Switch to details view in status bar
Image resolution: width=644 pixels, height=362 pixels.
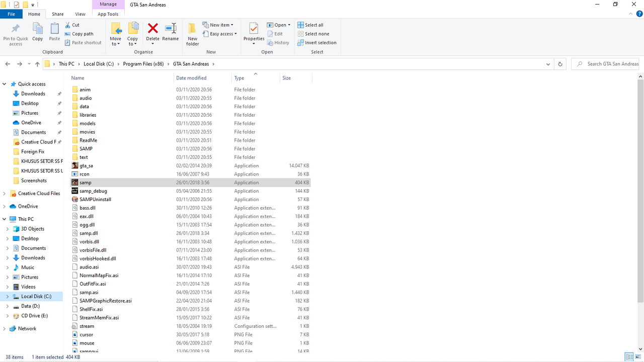(629, 356)
